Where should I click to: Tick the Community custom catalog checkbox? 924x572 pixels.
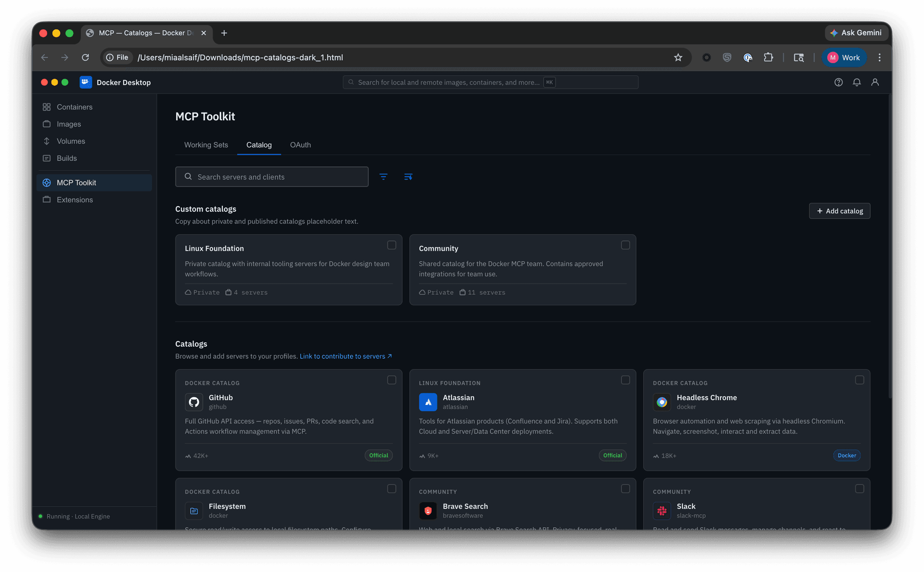pyautogui.click(x=625, y=245)
